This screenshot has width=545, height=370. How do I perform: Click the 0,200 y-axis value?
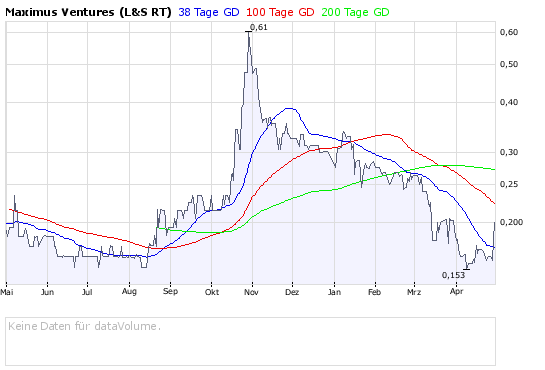pyautogui.click(x=511, y=222)
